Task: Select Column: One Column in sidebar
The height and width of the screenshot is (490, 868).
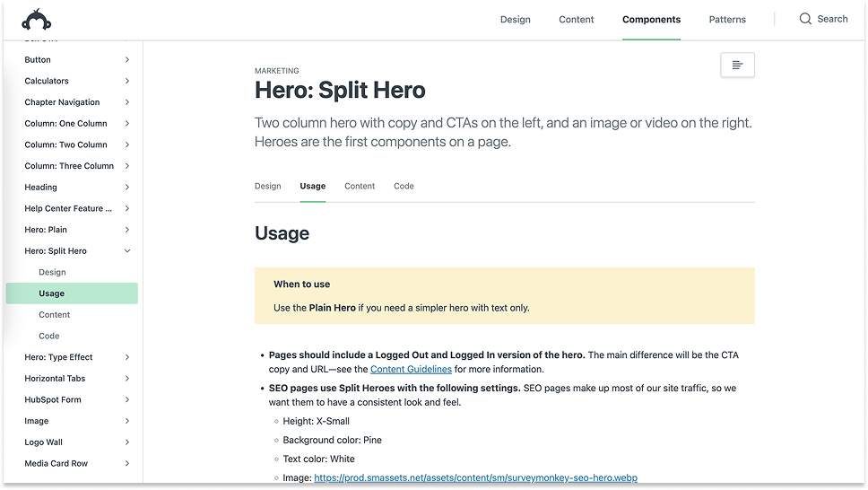Action: point(65,124)
